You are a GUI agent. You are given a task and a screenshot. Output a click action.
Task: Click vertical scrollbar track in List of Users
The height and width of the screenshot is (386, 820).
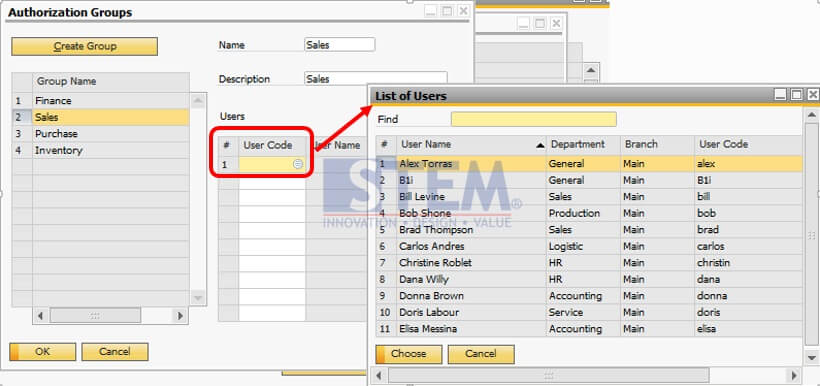(x=812, y=235)
